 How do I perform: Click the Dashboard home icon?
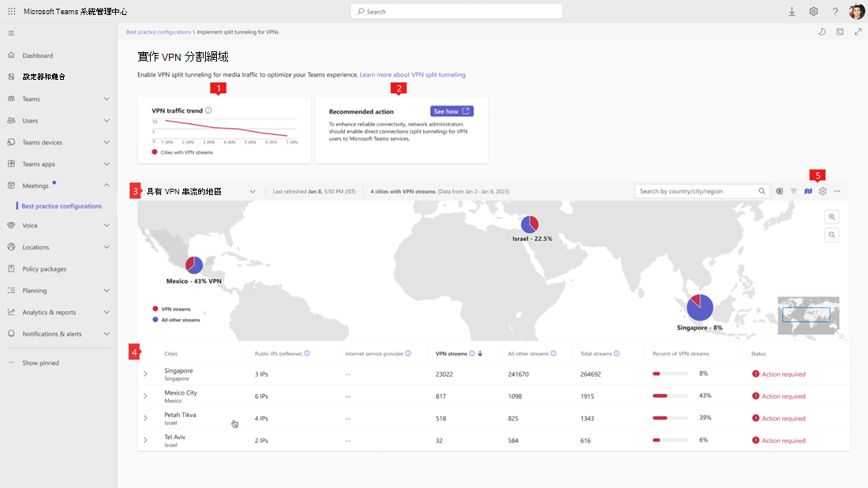[x=11, y=55]
